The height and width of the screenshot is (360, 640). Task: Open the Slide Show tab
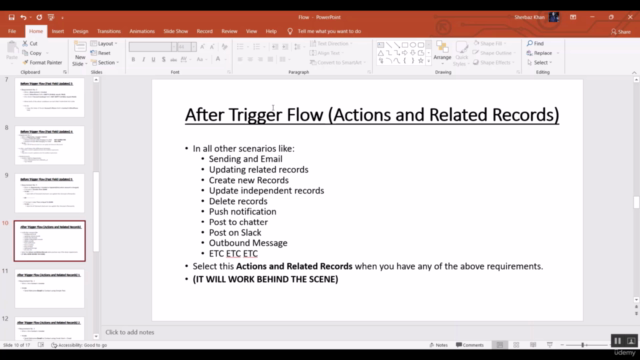pos(176,31)
